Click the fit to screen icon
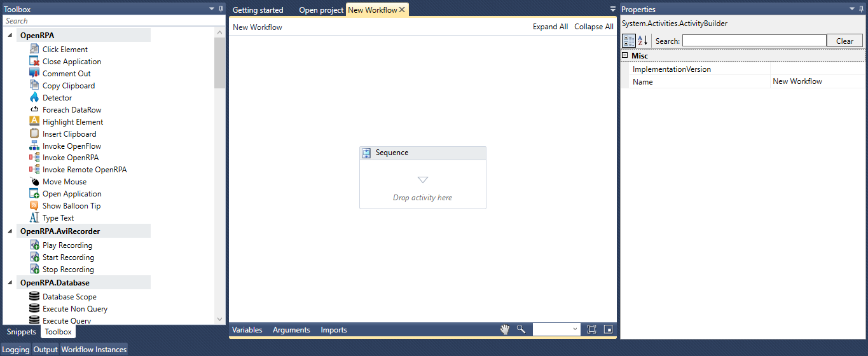Image resolution: width=868 pixels, height=356 pixels. 591,329
